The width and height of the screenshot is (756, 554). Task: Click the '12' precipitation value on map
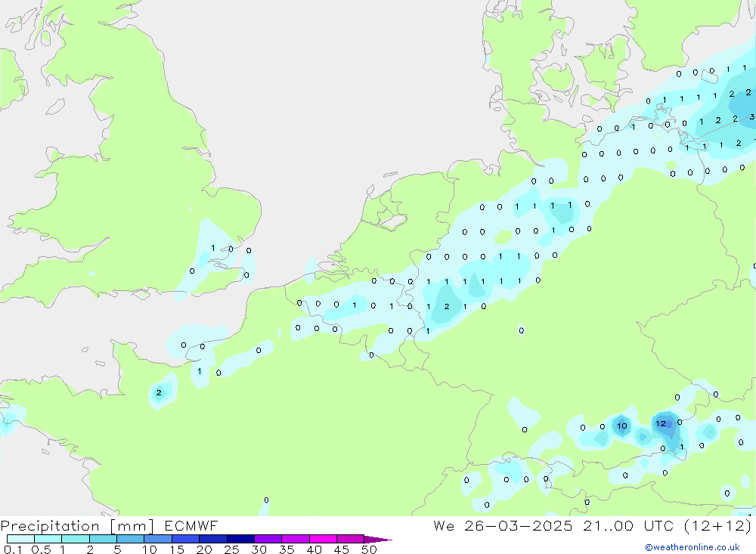(661, 423)
